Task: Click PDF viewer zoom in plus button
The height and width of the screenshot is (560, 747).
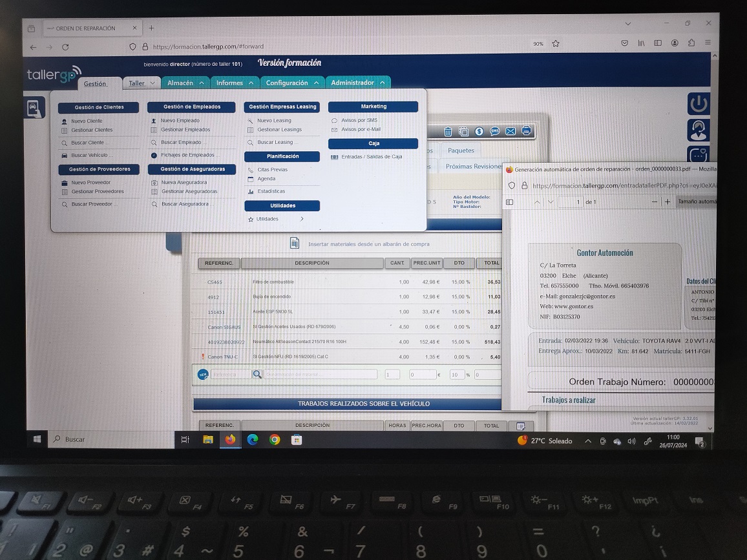Action: [x=668, y=202]
